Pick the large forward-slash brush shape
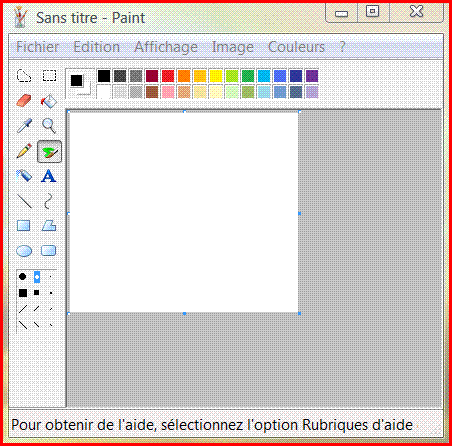The height and width of the screenshot is (446, 452). pos(23,309)
